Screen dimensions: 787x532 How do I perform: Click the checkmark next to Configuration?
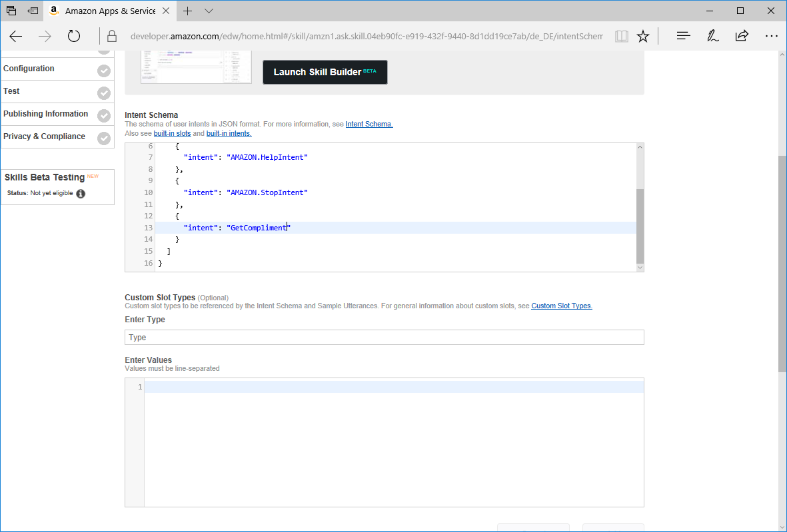pyautogui.click(x=104, y=71)
